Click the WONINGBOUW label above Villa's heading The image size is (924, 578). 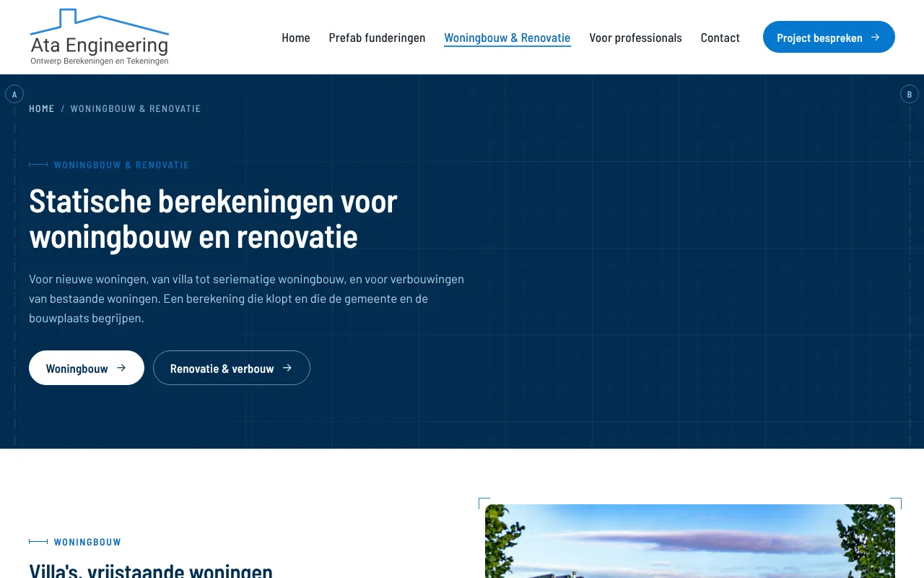coord(87,542)
